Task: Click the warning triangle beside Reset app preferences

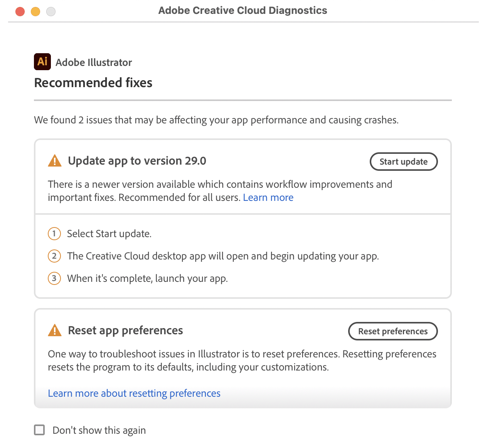Action: tap(54, 330)
